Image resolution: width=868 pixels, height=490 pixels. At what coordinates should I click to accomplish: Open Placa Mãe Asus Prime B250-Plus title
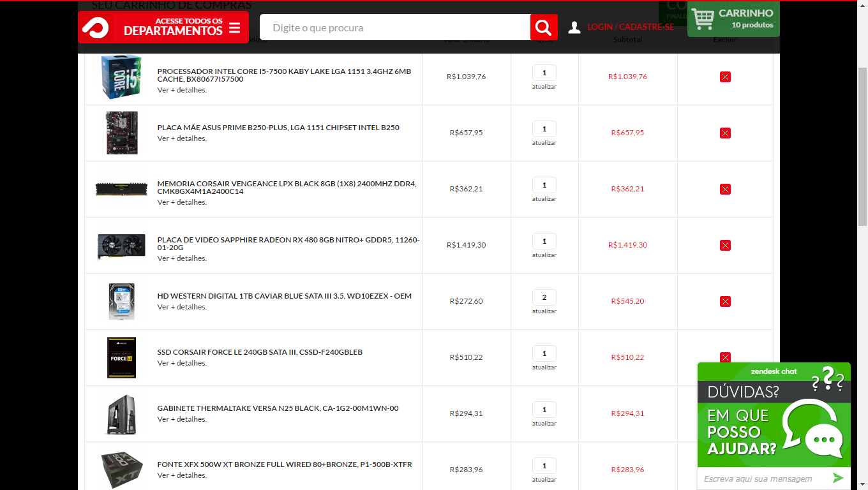pyautogui.click(x=278, y=128)
